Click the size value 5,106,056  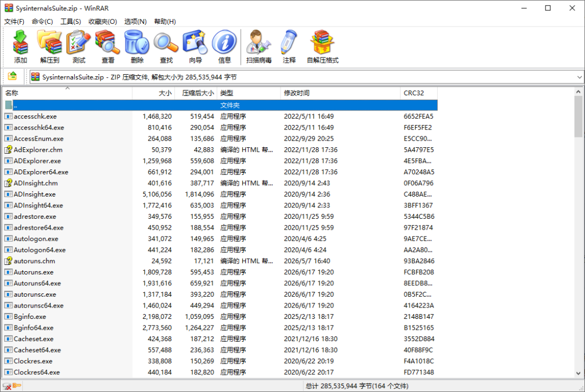157,194
